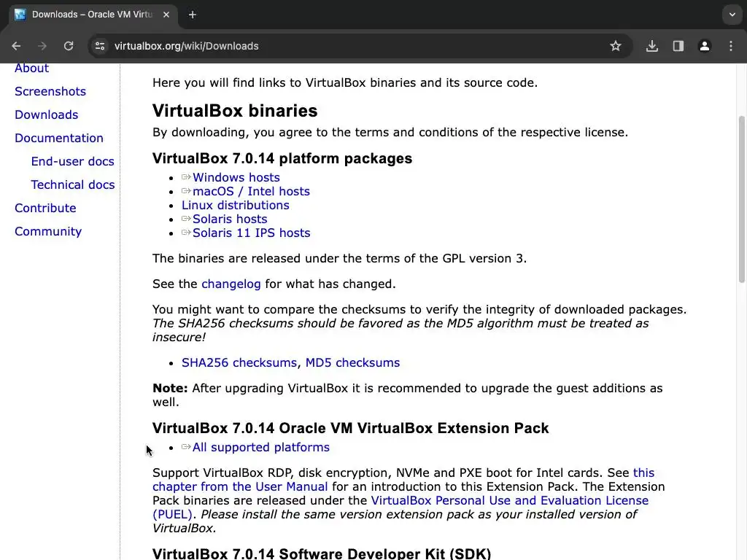Open Technical docs in sidebar

pos(73,184)
